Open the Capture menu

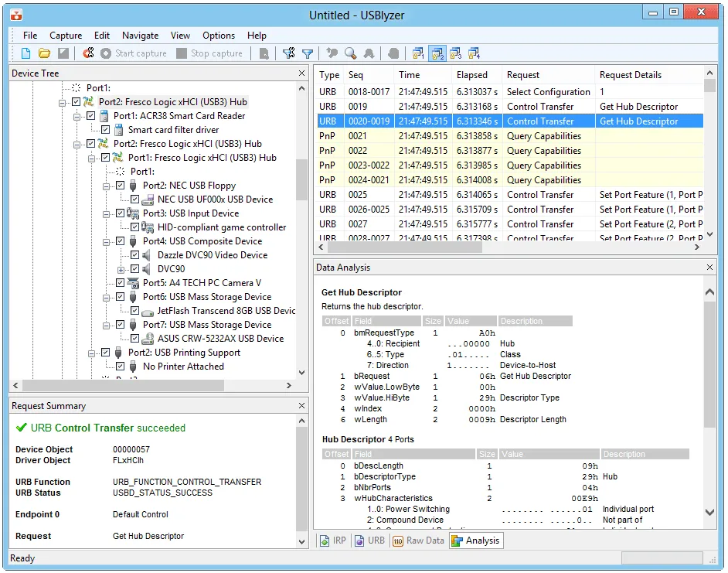[66, 36]
